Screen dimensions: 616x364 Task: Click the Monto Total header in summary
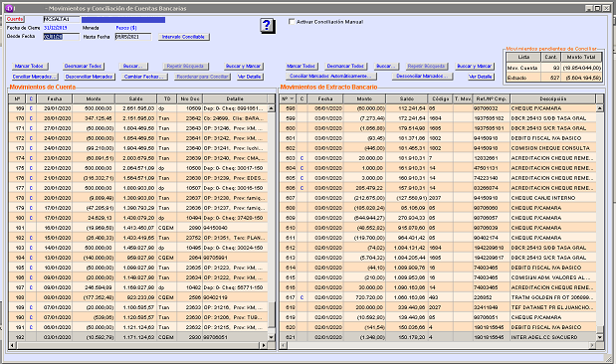click(x=581, y=57)
